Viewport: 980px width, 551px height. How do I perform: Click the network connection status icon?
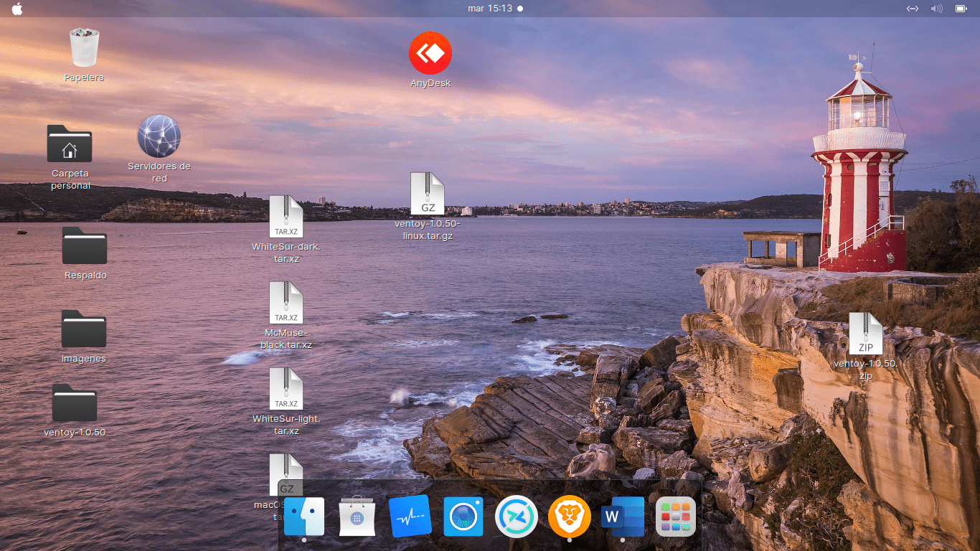tap(912, 9)
